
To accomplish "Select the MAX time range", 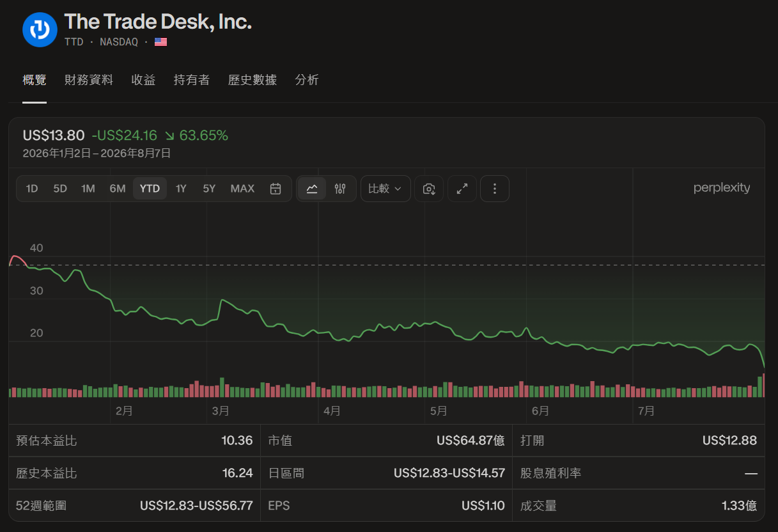I will coord(242,189).
